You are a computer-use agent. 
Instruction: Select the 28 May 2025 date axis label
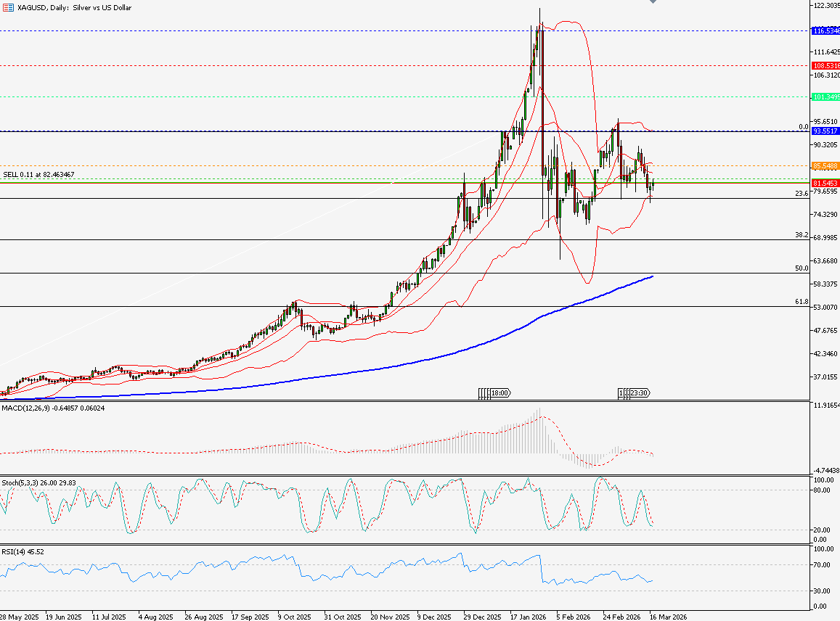19,616
